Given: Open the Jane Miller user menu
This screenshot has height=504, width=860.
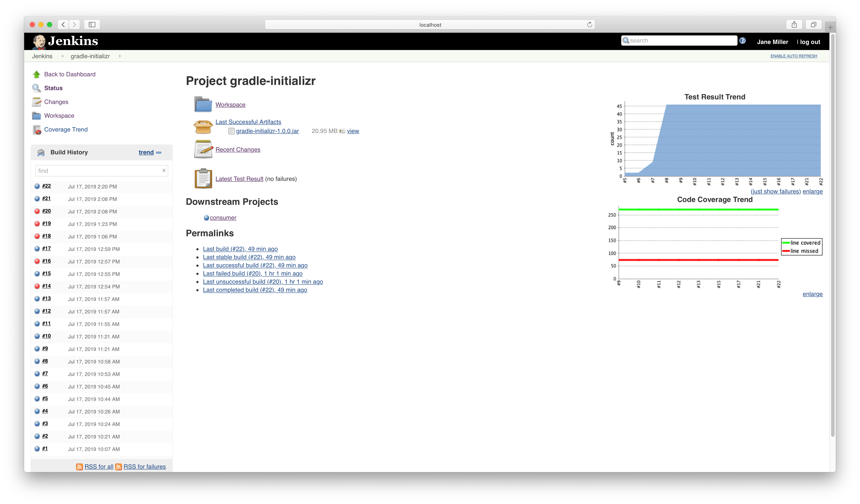Looking at the screenshot, I should (772, 41).
